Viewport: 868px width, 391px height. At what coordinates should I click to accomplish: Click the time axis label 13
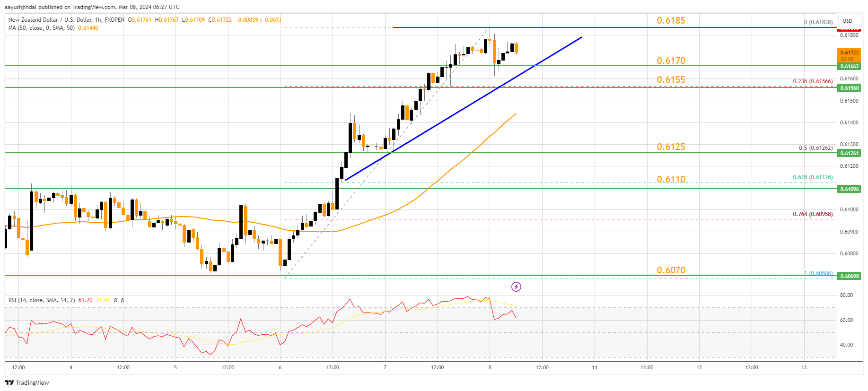point(804,367)
